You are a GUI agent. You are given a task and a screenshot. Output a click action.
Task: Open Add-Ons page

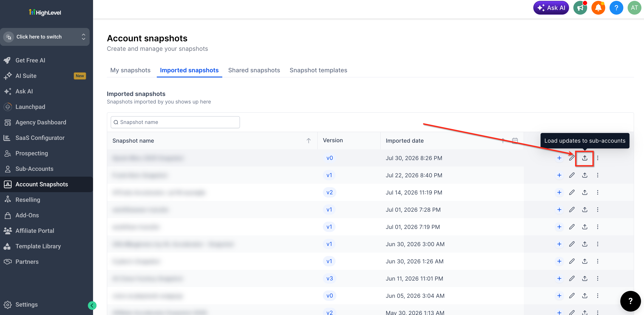click(x=27, y=215)
